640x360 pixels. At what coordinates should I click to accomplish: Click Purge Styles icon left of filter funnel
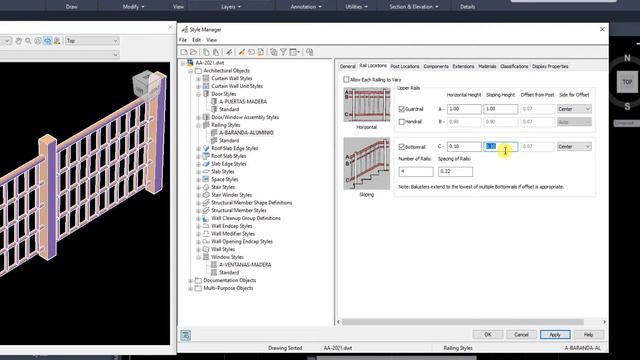tap(273, 52)
